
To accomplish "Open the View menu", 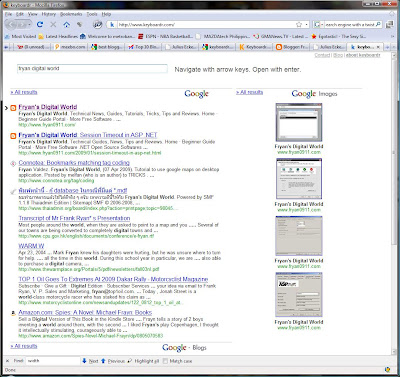I will (33, 14).
